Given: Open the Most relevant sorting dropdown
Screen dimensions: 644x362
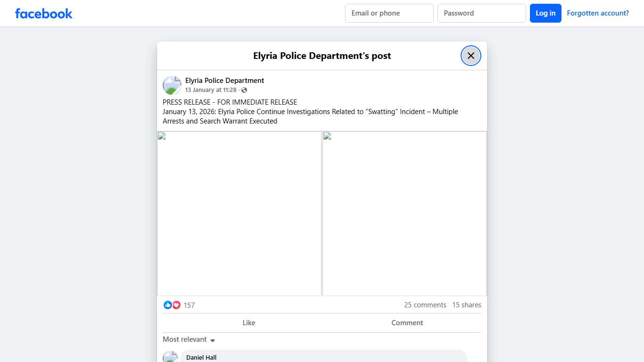Looking at the screenshot, I should coord(185,339).
